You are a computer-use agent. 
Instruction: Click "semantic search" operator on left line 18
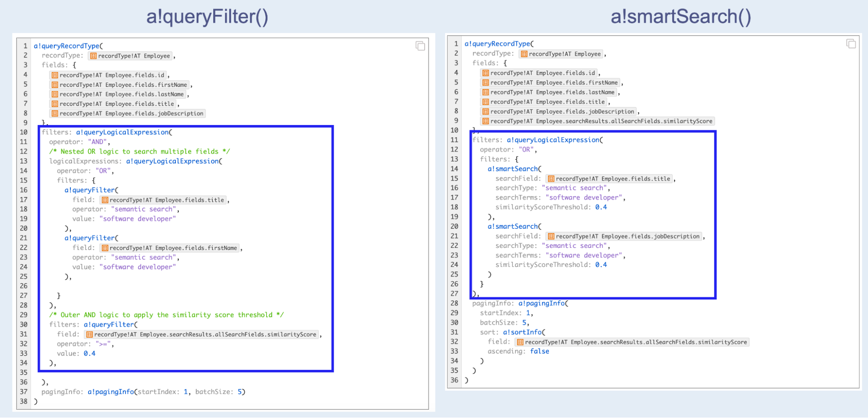pyautogui.click(x=144, y=209)
